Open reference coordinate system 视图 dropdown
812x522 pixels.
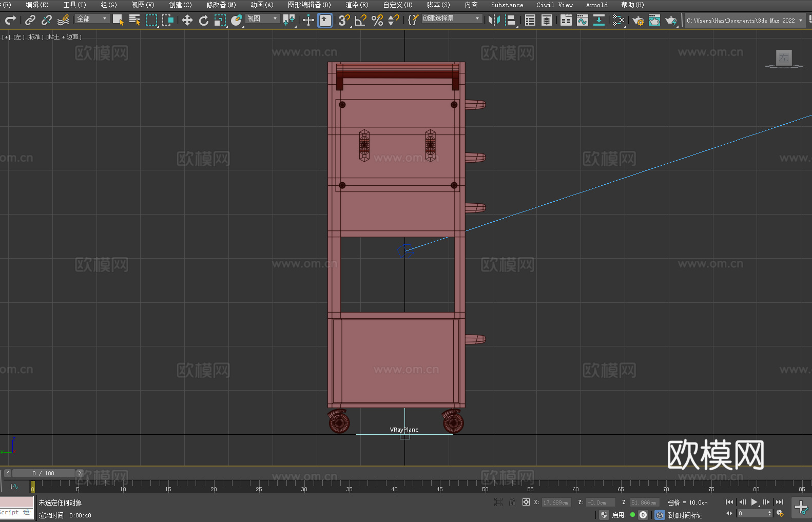pos(262,18)
